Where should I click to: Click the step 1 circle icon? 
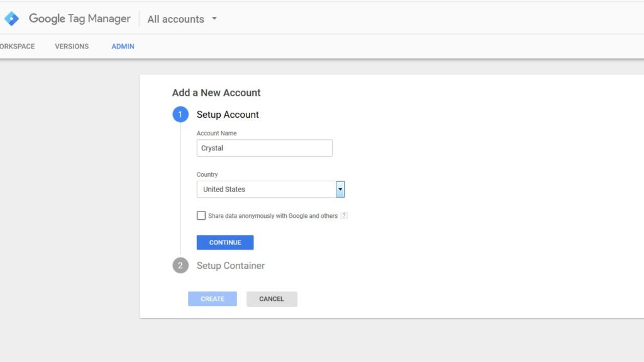[x=180, y=115]
